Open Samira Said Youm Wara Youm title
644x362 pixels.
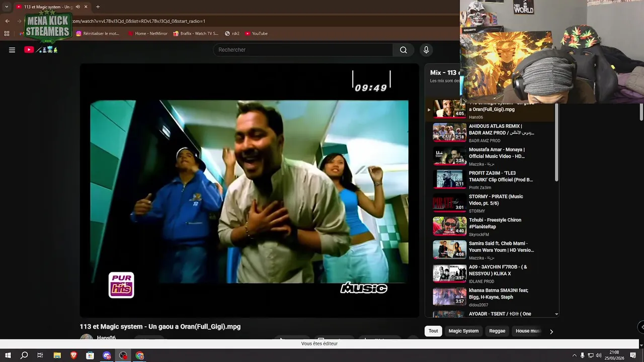click(501, 246)
